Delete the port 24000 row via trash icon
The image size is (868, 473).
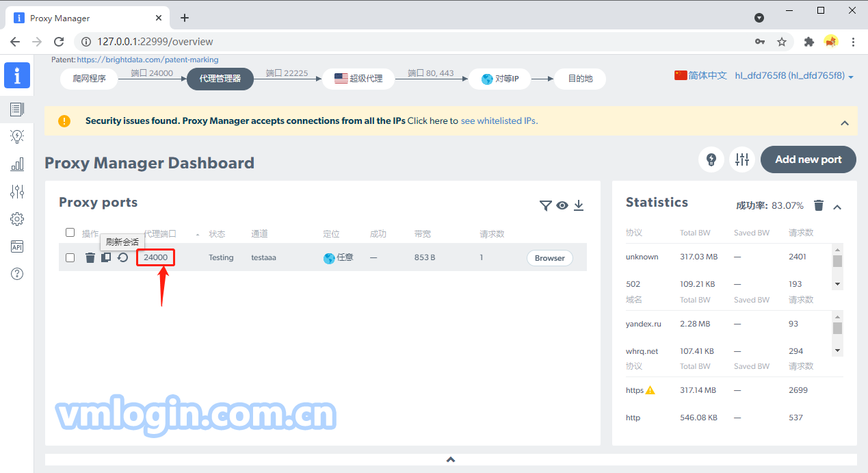pyautogui.click(x=90, y=258)
